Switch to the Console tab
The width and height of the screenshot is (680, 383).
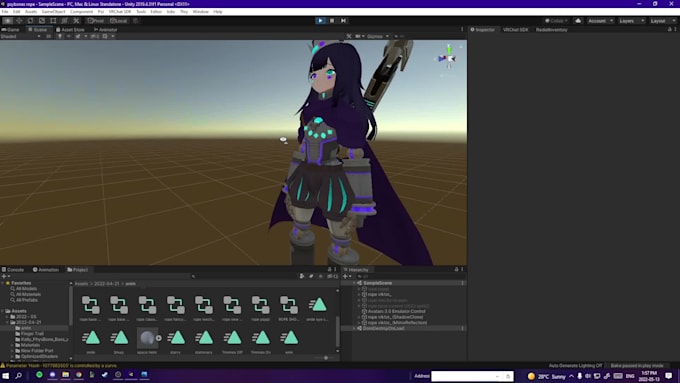(13, 269)
